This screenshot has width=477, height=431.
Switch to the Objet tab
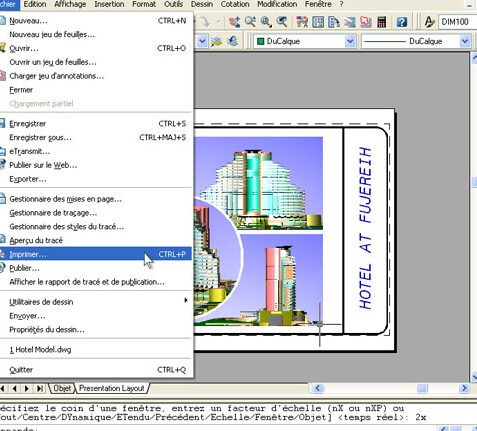62,388
